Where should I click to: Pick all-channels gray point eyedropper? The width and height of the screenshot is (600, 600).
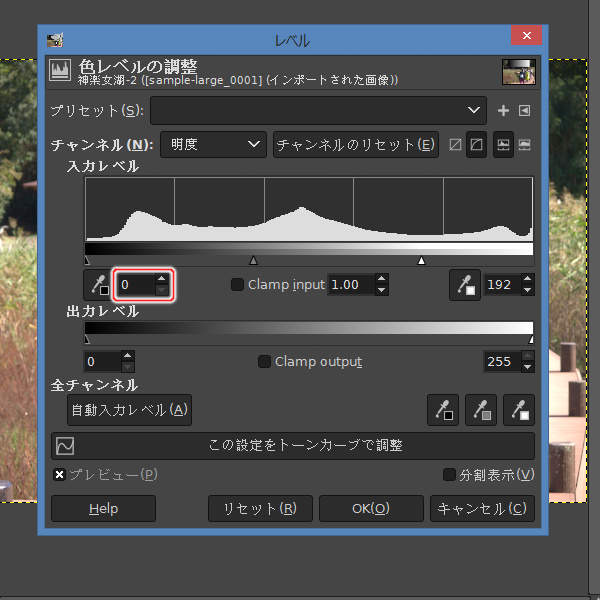click(x=481, y=410)
